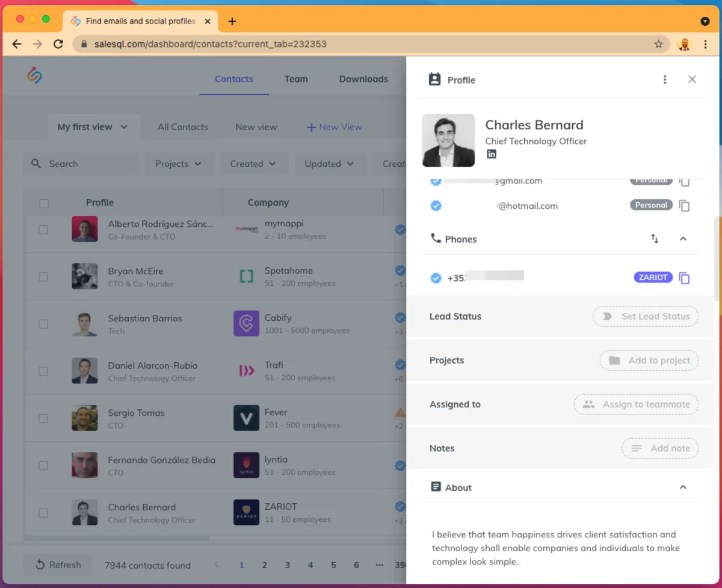This screenshot has height=588, width=722.
Task: Click the Set Lead Status button
Action: 646,317
